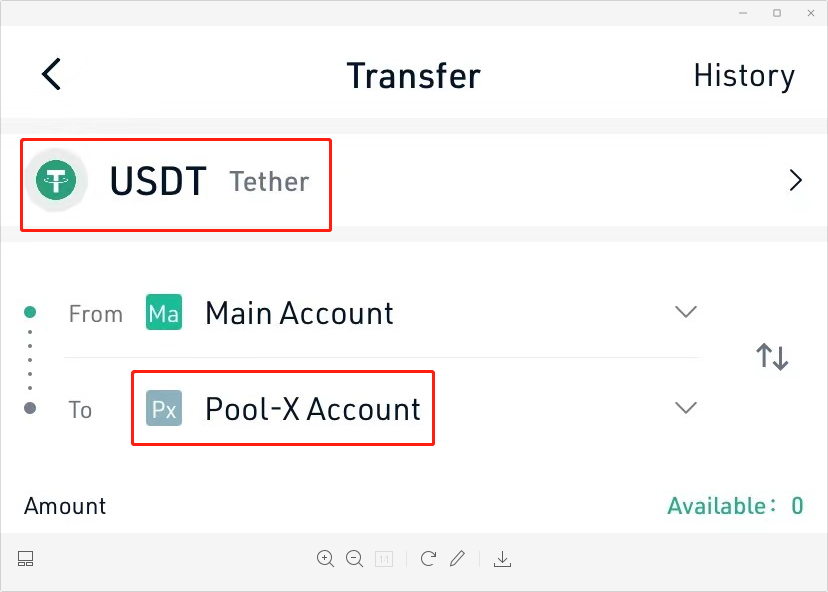Zoom in the image viewer
828x592 pixels.
pyautogui.click(x=325, y=559)
